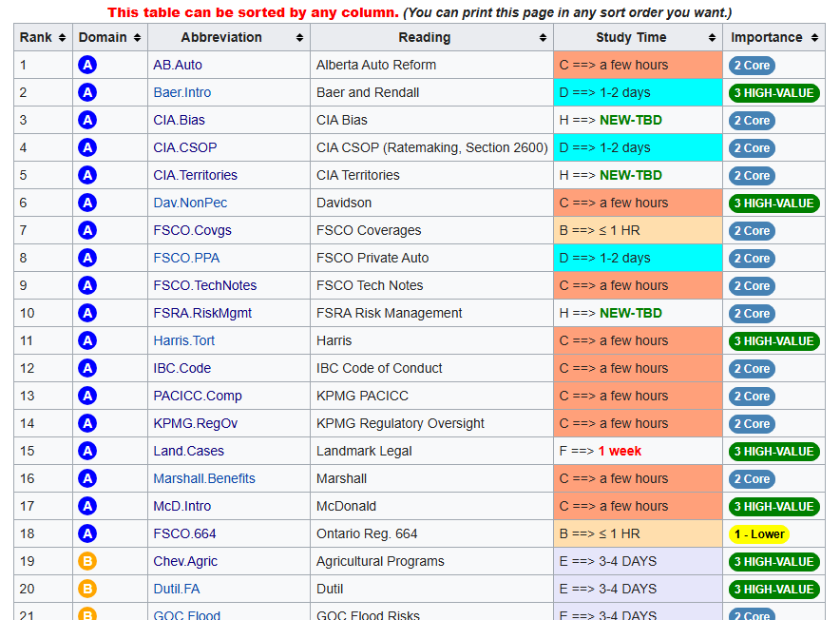The width and height of the screenshot is (840, 620).
Task: Click 2 Core badge in FSCO.Covgs row
Action: point(752,231)
